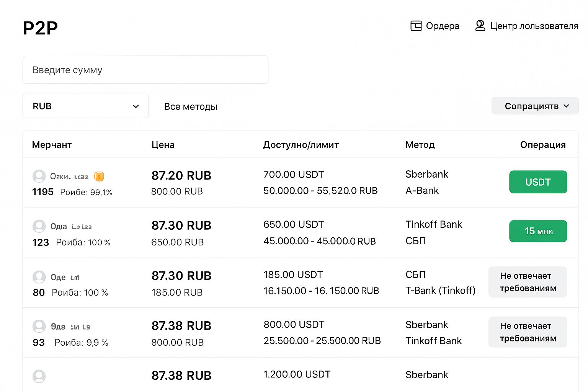Click the 50.000.00 - 55,520.0 RUB limit
Screen dimensions: 588x392
320,191
